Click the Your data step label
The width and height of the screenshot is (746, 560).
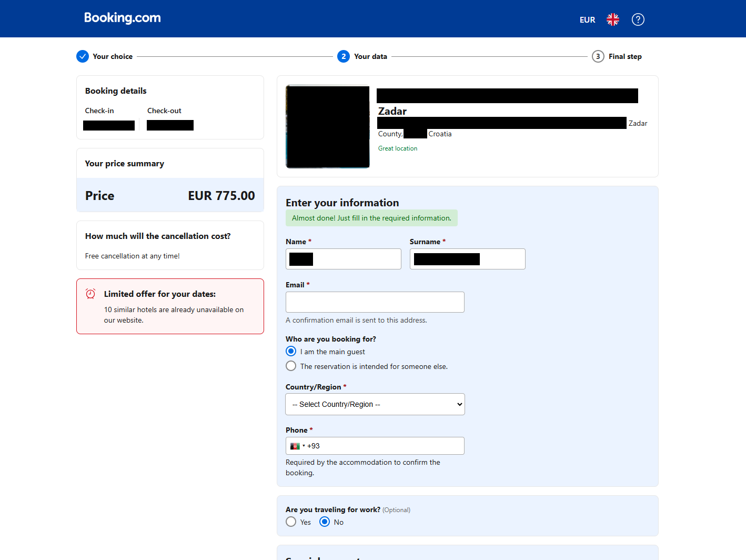coord(370,56)
